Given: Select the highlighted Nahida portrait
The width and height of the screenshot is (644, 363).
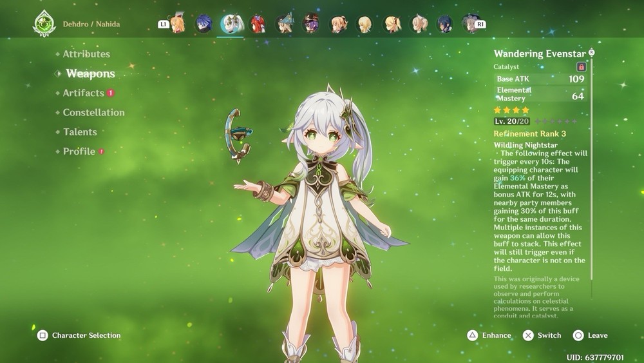Looking at the screenshot, I should [x=231, y=24].
